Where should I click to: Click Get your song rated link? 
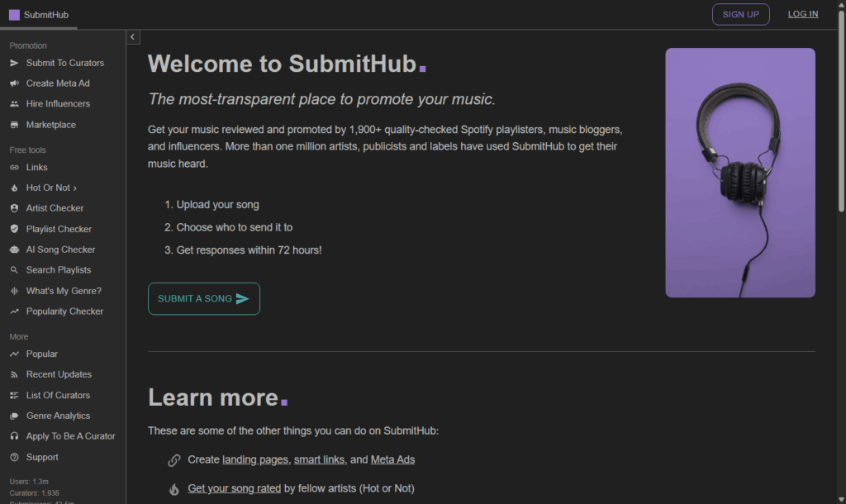click(x=234, y=488)
